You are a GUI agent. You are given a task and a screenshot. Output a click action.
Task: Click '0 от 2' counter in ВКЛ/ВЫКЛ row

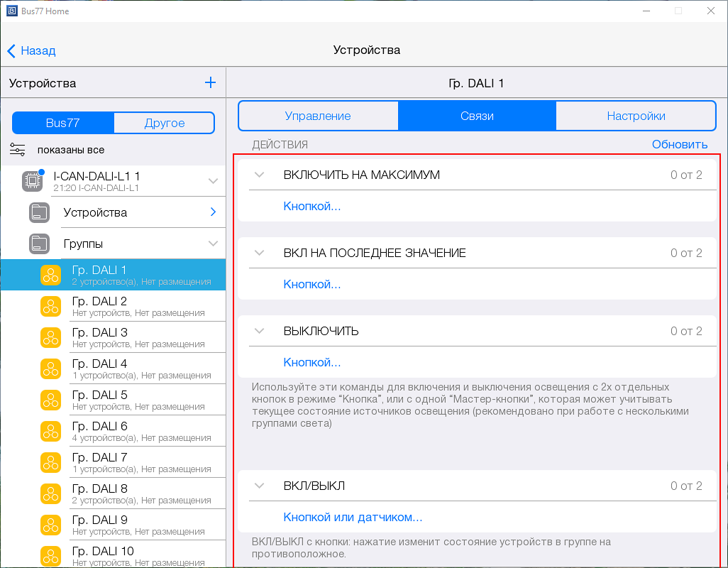685,486
